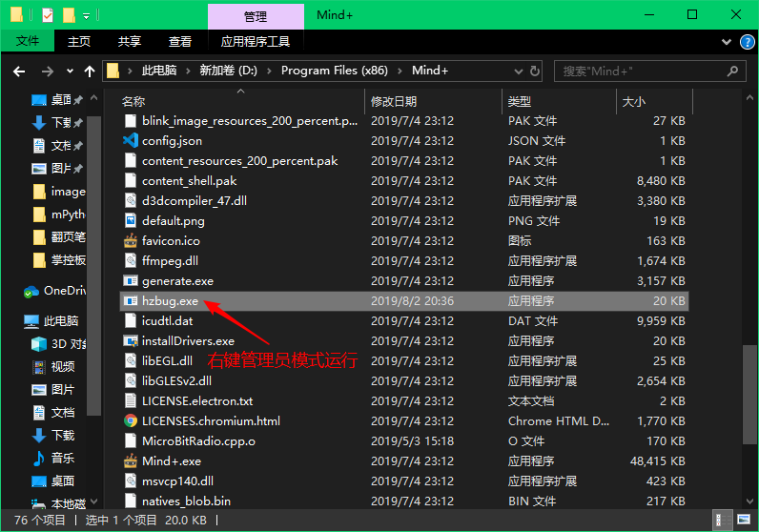Open Explorer help question mark
Image resolution: width=759 pixels, height=532 pixels.
pos(747,42)
